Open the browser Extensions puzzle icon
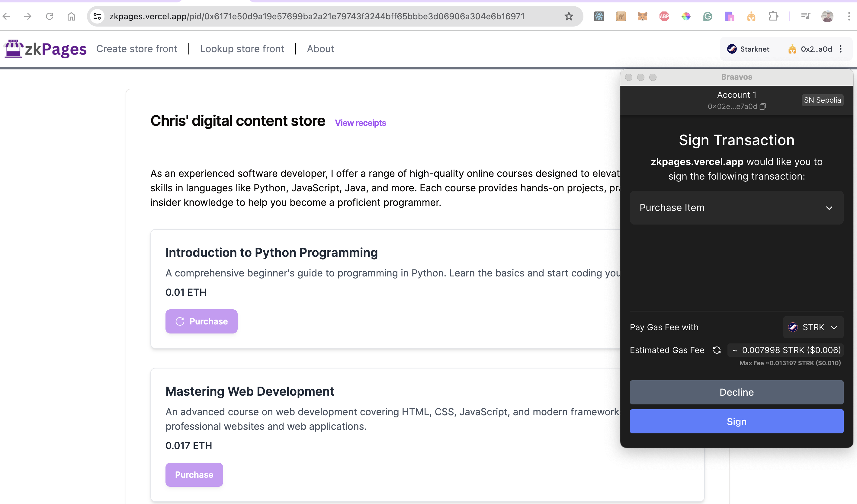The width and height of the screenshot is (857, 504). pyautogui.click(x=773, y=16)
